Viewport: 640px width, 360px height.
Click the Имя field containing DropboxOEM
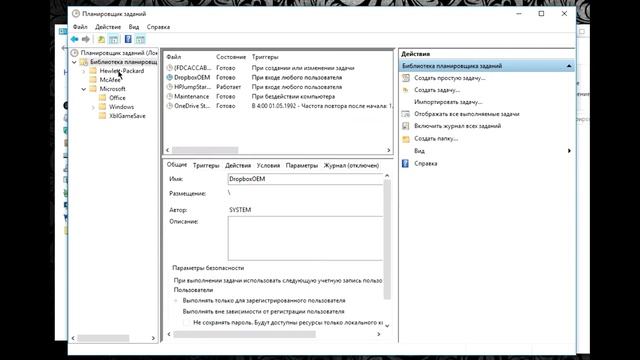[x=305, y=179]
